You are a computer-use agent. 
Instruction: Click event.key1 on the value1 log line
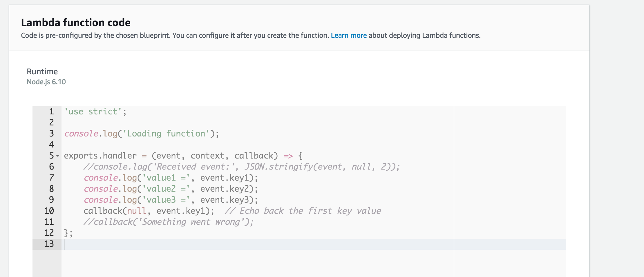coord(225,177)
